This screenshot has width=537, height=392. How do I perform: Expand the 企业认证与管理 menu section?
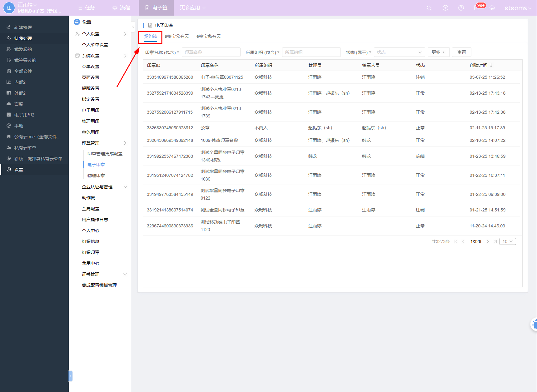coord(125,187)
